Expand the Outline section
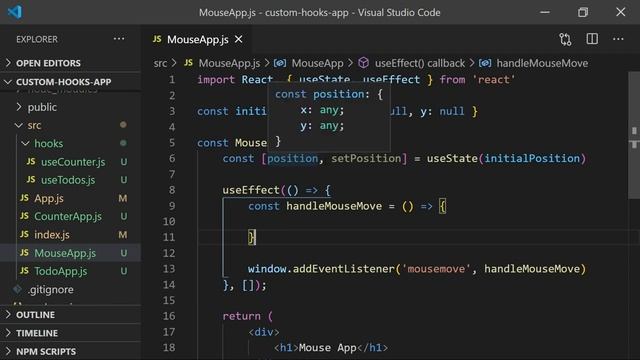This screenshot has width=640, height=360. point(70,315)
